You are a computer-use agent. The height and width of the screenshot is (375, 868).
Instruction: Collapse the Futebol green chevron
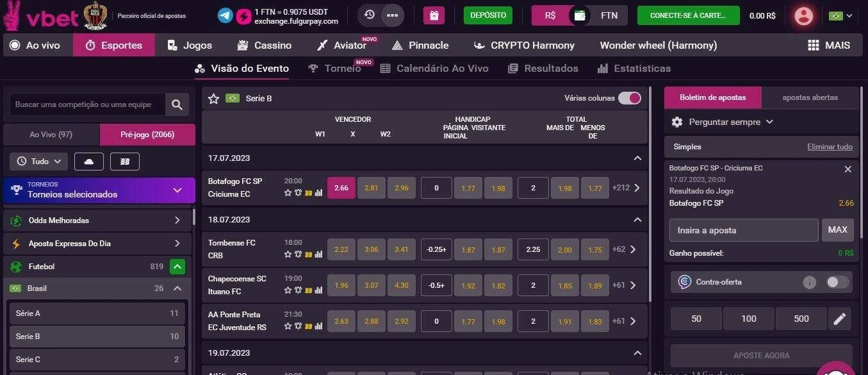pyautogui.click(x=177, y=267)
